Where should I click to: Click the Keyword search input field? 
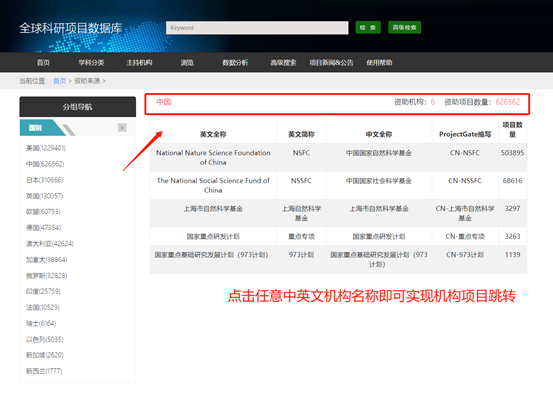point(257,28)
